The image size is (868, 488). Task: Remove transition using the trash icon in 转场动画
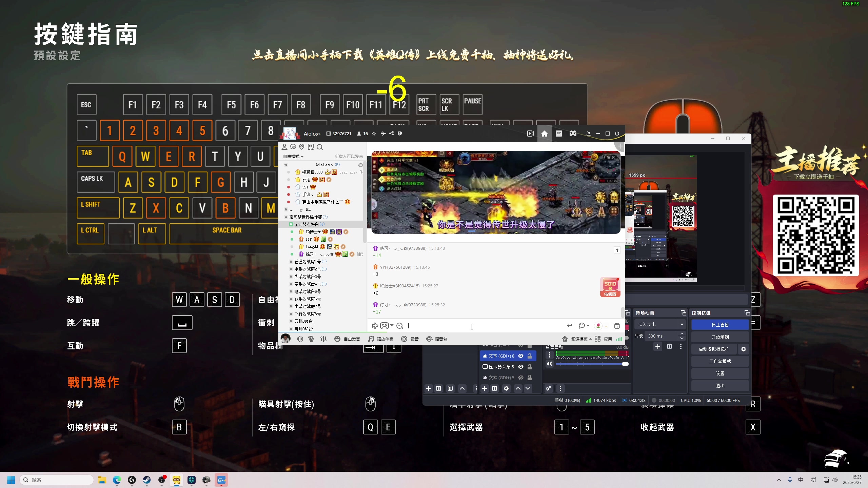[x=669, y=346]
